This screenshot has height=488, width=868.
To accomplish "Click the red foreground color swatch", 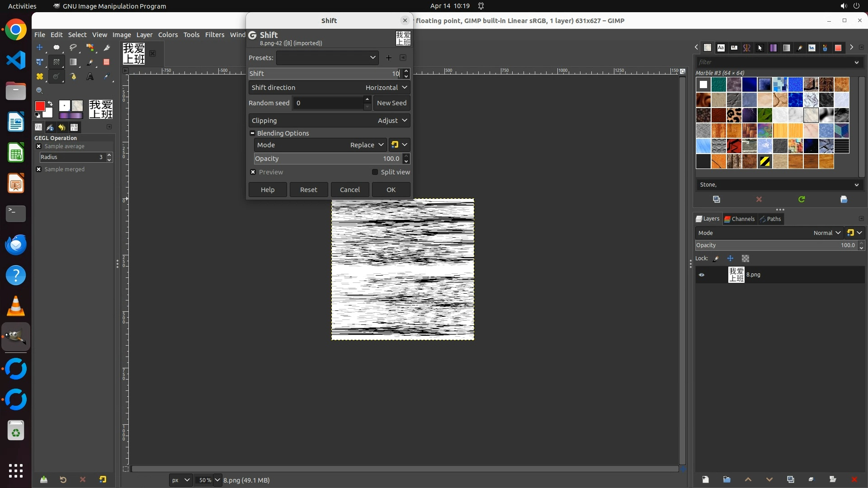I will (40, 106).
